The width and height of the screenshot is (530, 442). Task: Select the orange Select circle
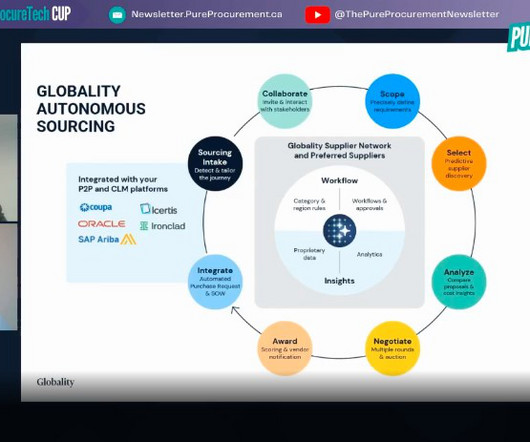459,164
